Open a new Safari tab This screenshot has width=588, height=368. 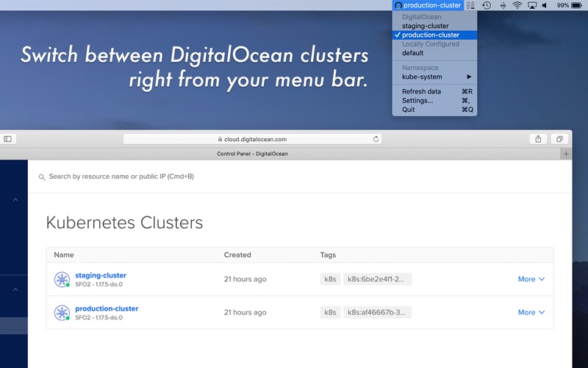(x=566, y=154)
